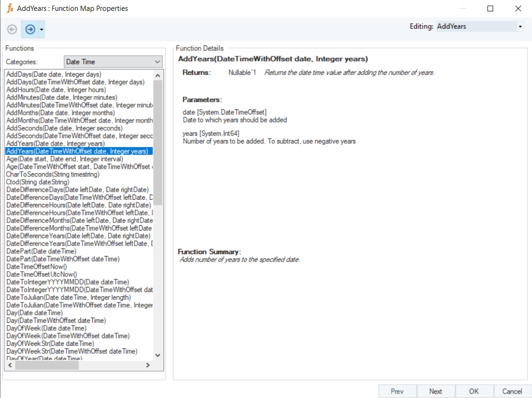The width and height of the screenshot is (532, 398).
Task: Select AddDays(Date date, Integer days) function
Action: [54, 74]
